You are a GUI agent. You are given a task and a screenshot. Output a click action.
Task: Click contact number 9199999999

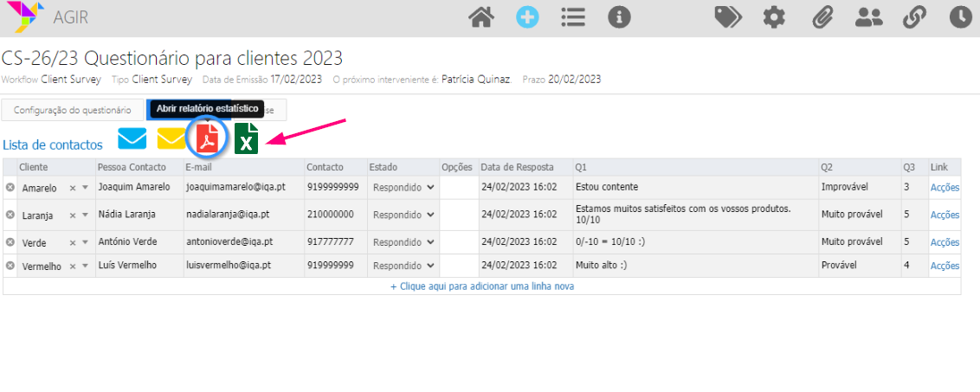pos(333,187)
